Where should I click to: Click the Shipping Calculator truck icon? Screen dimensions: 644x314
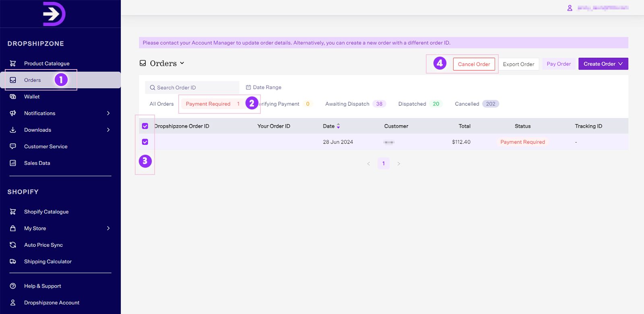tap(13, 261)
